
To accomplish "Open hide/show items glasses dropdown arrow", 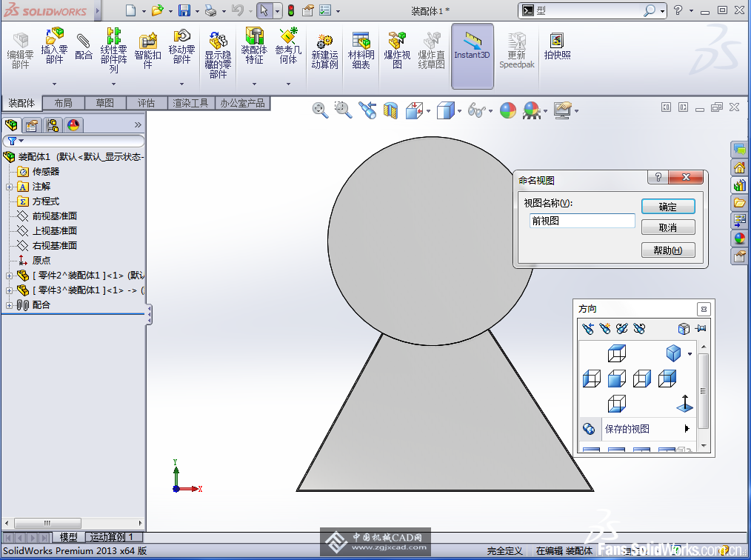I will coord(491,111).
